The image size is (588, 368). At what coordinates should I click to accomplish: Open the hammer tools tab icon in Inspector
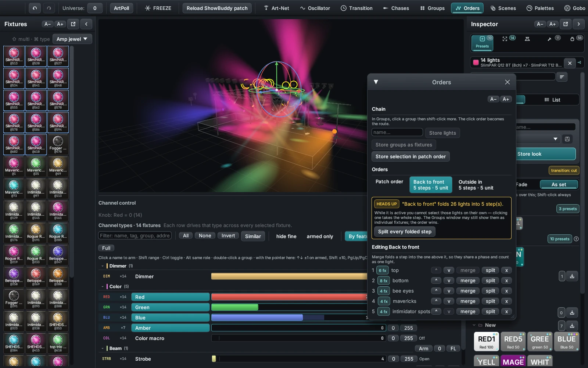point(549,39)
